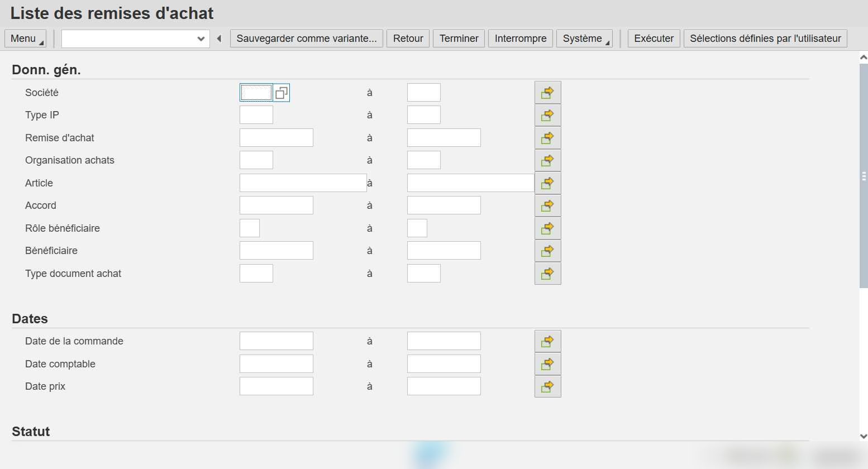The image size is (868, 469).
Task: Open multiple selection for Organisation achats
Action: tap(547, 160)
